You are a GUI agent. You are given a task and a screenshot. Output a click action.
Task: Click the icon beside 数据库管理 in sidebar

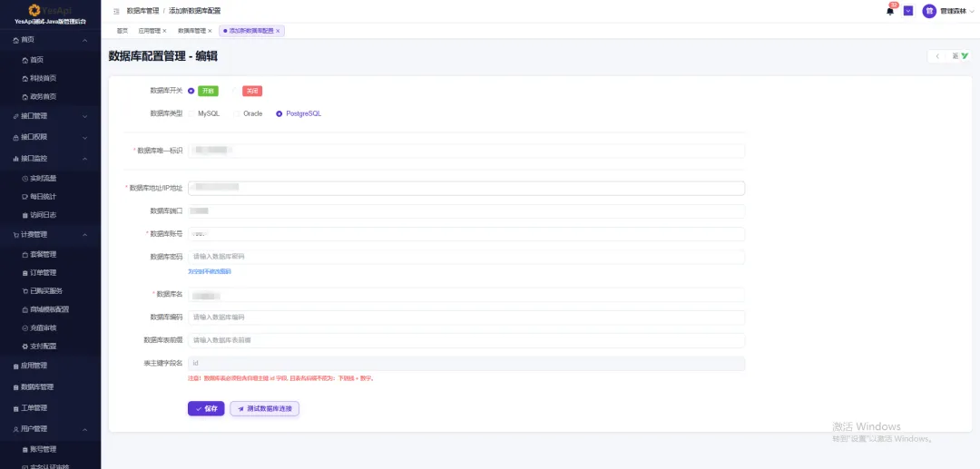(x=15, y=387)
